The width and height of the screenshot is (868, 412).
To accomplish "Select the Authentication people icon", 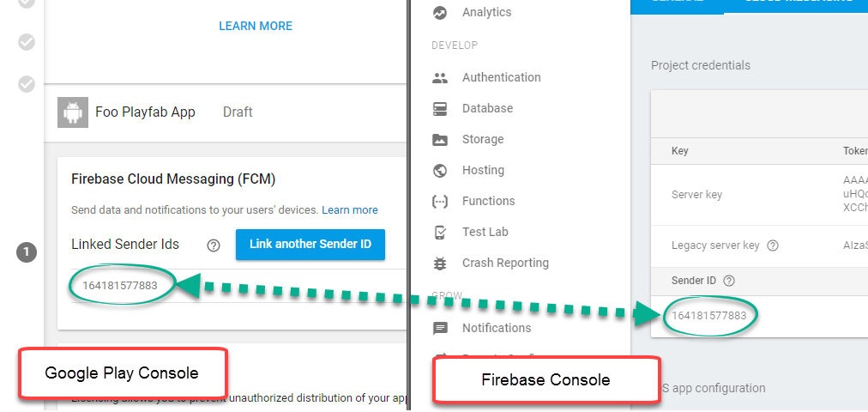I will [440, 78].
